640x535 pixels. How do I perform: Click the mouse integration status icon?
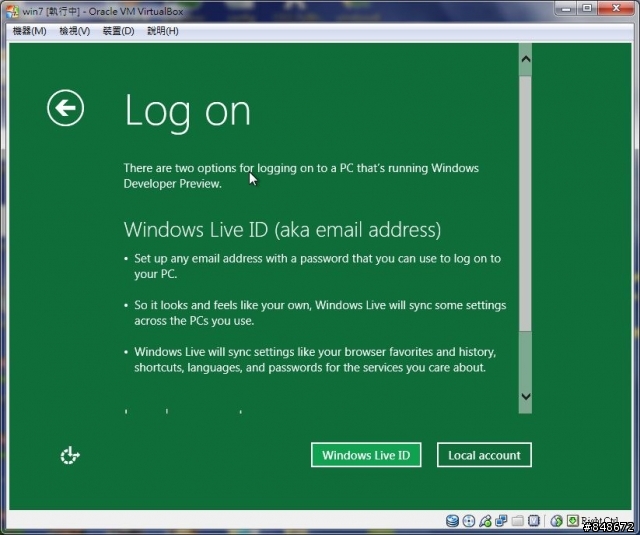click(x=556, y=521)
